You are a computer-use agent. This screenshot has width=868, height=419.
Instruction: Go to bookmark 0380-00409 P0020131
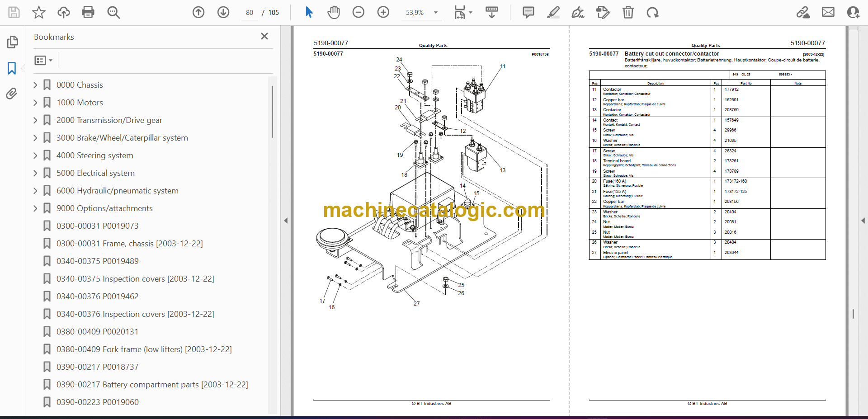pyautogui.click(x=98, y=332)
